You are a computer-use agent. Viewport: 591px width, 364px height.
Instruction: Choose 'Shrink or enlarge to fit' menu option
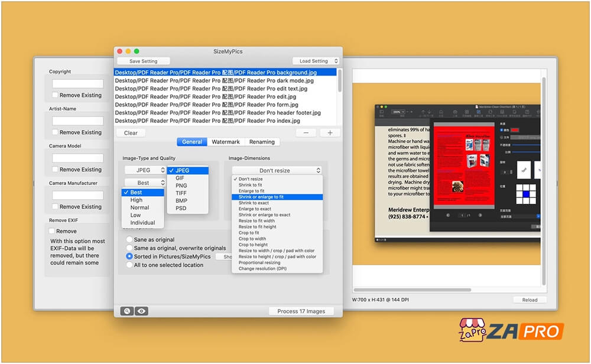tap(261, 197)
